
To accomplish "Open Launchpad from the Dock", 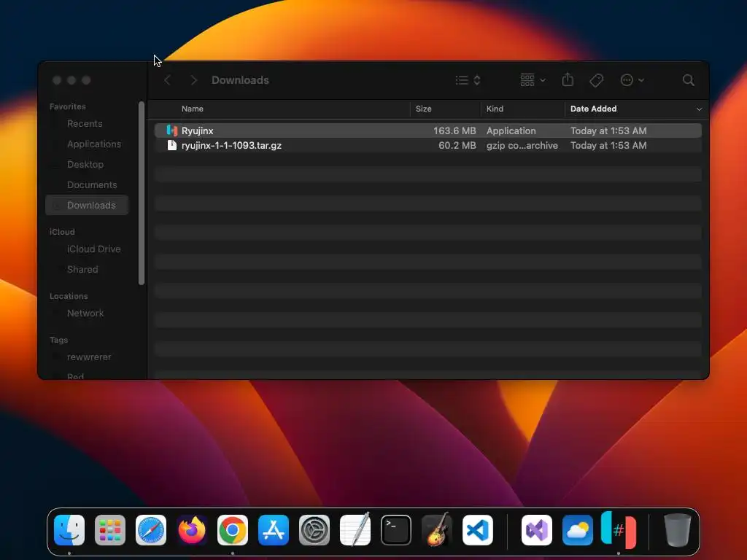I will (x=110, y=529).
